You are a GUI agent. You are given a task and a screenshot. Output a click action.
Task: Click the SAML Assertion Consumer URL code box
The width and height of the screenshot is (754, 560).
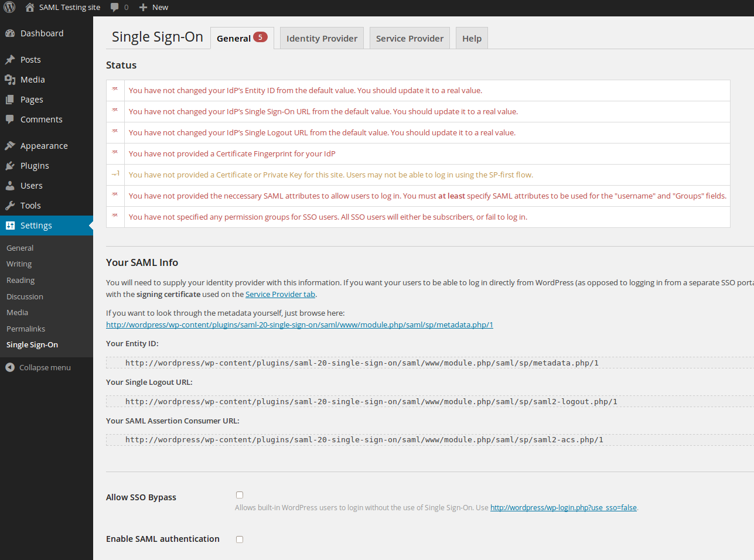(430, 439)
